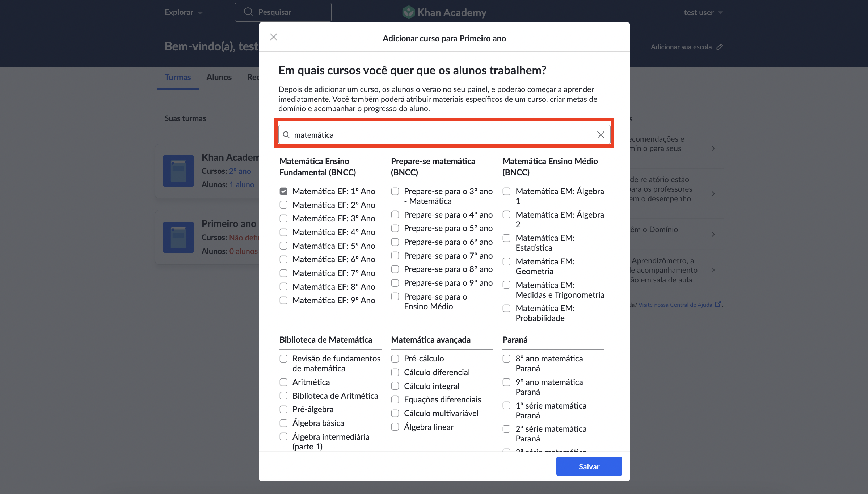The width and height of the screenshot is (868, 494).
Task: Check Álgebra intermediária (parte 1)
Action: [283, 437]
